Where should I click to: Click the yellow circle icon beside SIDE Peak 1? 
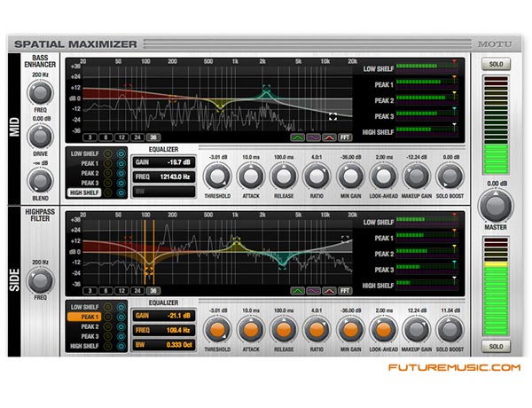tap(107, 317)
